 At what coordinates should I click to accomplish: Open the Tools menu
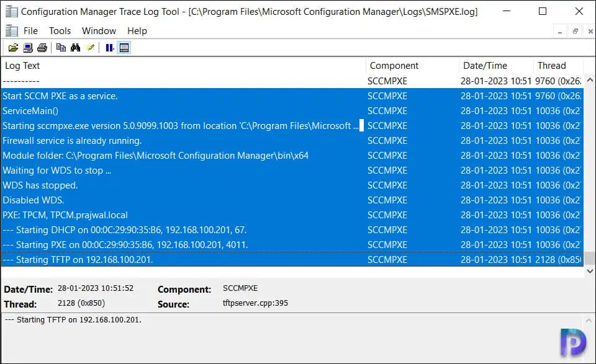[x=60, y=31]
